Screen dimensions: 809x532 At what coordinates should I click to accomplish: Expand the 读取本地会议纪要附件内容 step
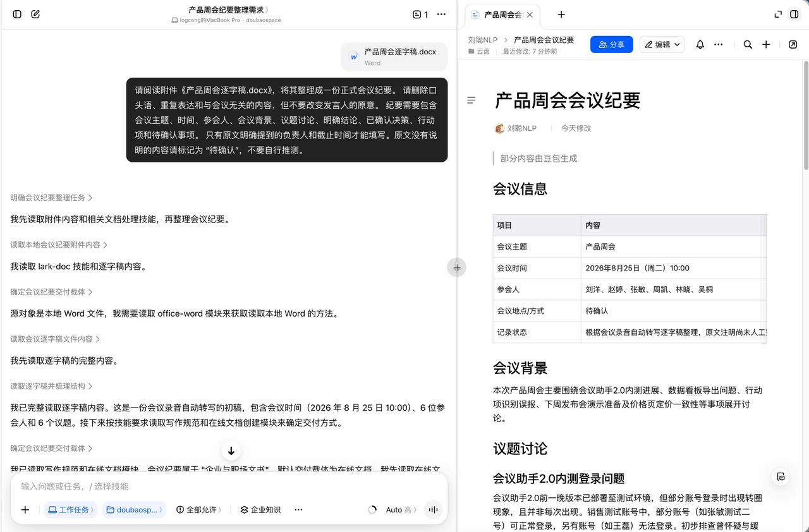(x=59, y=245)
